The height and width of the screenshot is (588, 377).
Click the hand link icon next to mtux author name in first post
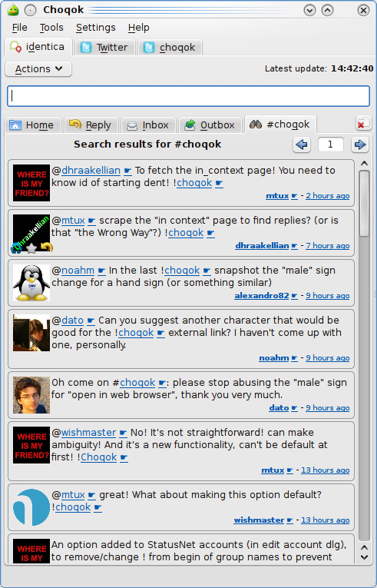pos(294,196)
